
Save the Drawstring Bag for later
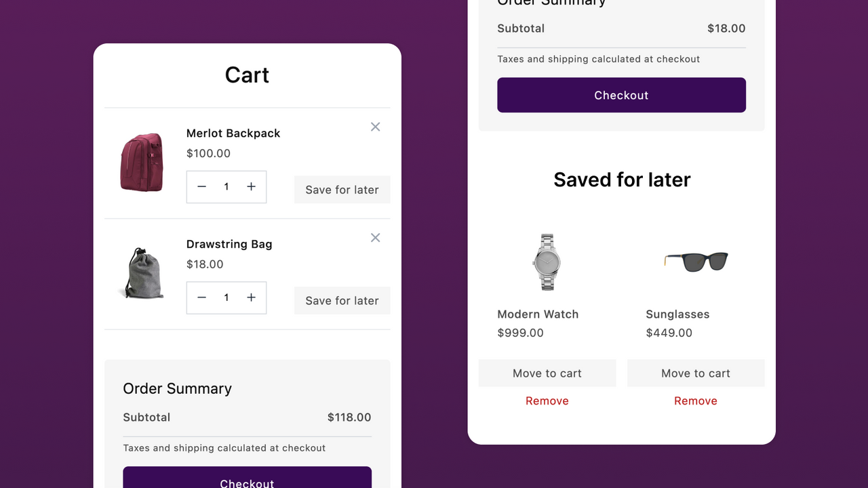[342, 300]
